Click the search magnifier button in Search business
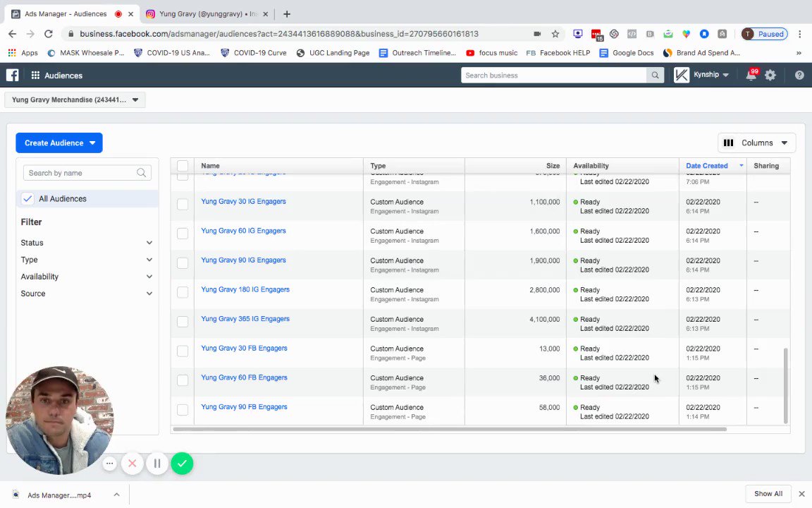812x508 pixels. coord(655,75)
